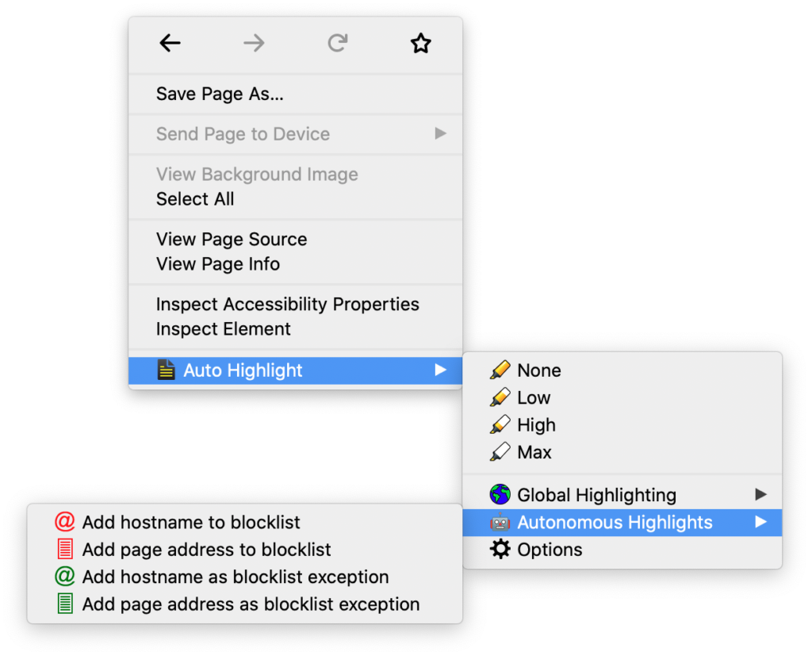Expand the Auto Highlight submenu arrow
This screenshot has height=652, width=812.
(440, 370)
